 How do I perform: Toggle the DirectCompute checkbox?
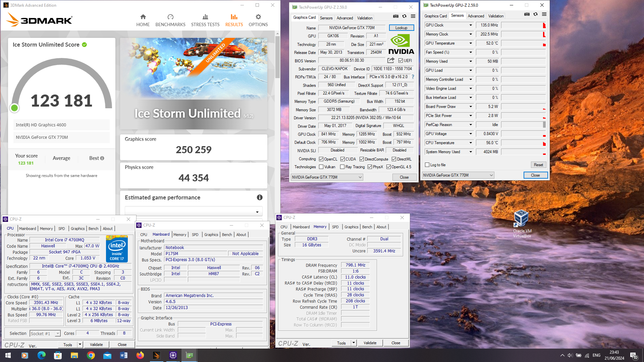(x=362, y=159)
